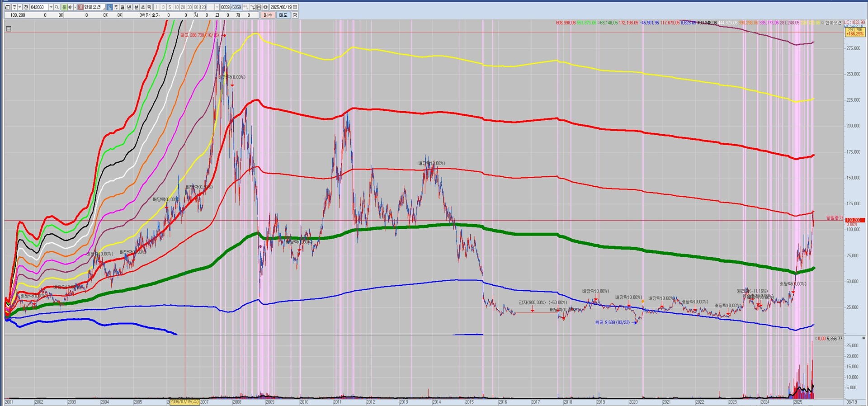The width and height of the screenshot is (868, 406).
Task: Switch to the monthly (월) chart period
Action: pyautogui.click(x=123, y=7)
